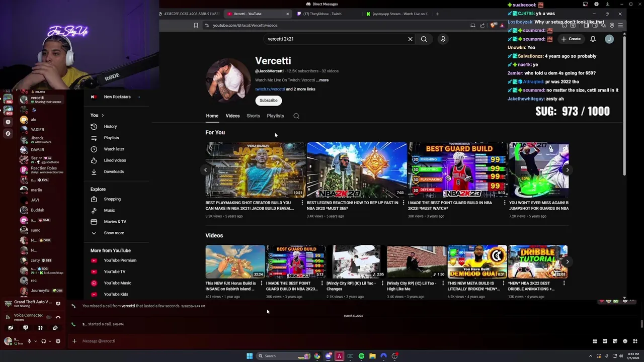The image size is (644, 362).
Task: Switch to the Videos channel tab
Action: pos(232,116)
